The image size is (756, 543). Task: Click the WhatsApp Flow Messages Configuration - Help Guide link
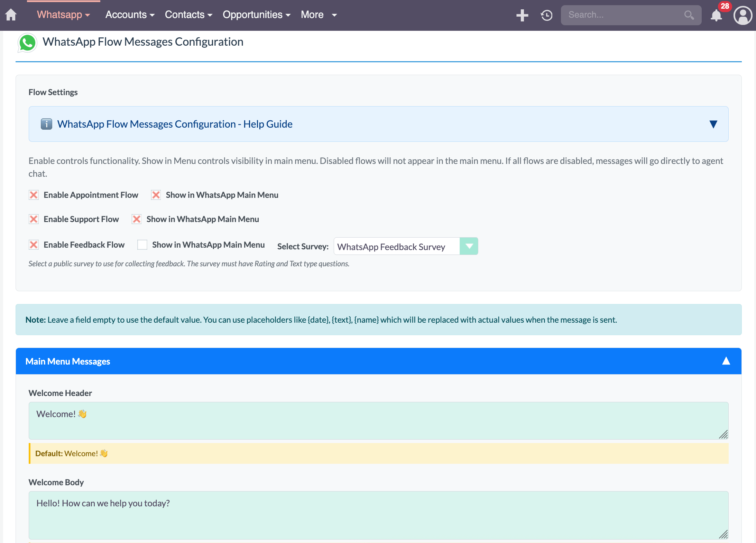pyautogui.click(x=175, y=124)
